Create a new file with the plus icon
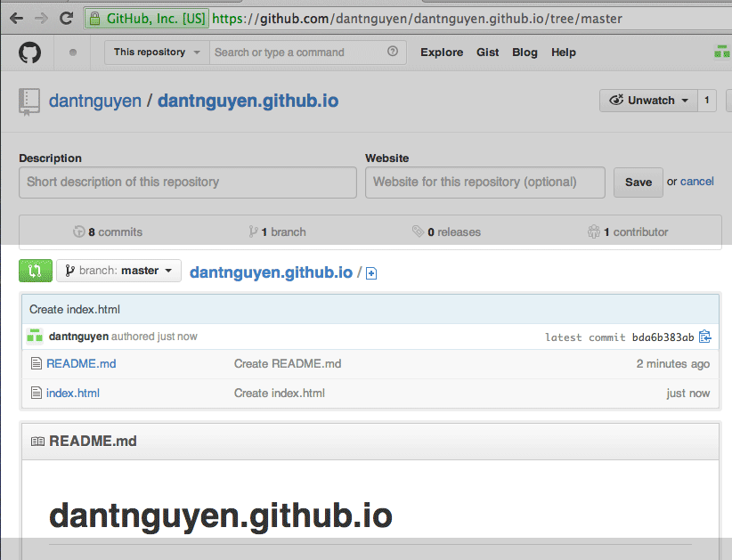 (x=371, y=272)
